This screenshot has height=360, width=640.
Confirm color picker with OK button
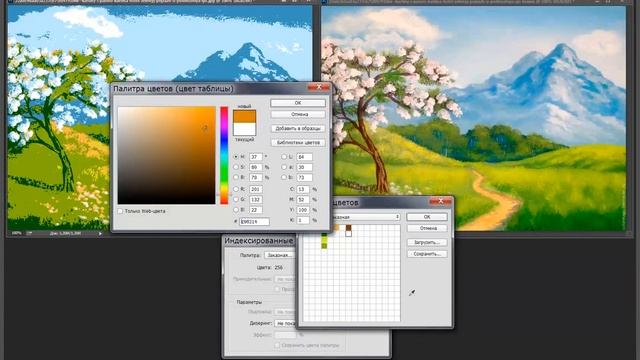tap(298, 103)
